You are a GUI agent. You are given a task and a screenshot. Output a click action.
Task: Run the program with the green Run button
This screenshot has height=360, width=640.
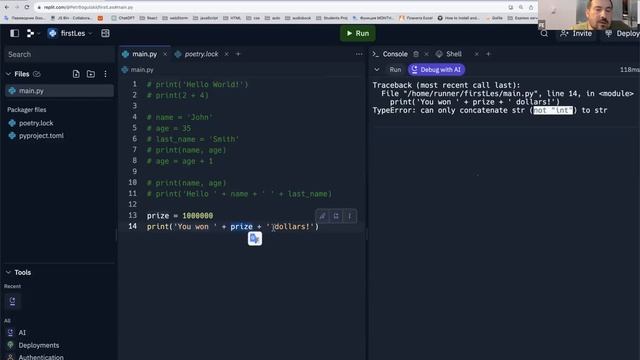(x=358, y=33)
